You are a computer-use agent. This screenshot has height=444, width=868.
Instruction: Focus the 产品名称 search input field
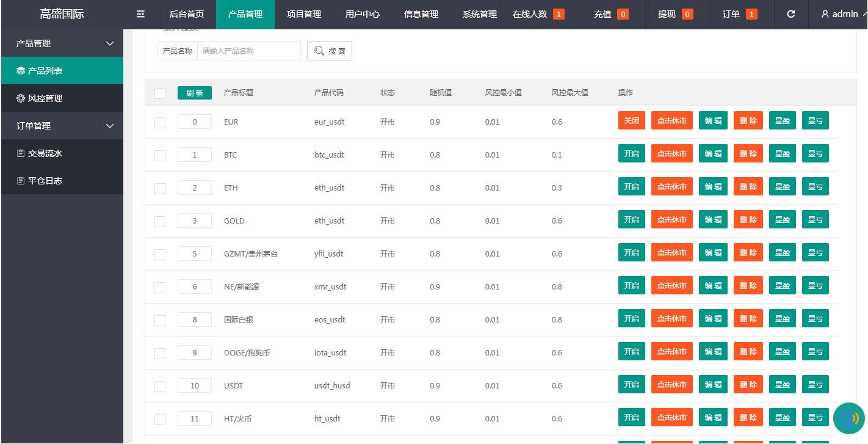(249, 51)
